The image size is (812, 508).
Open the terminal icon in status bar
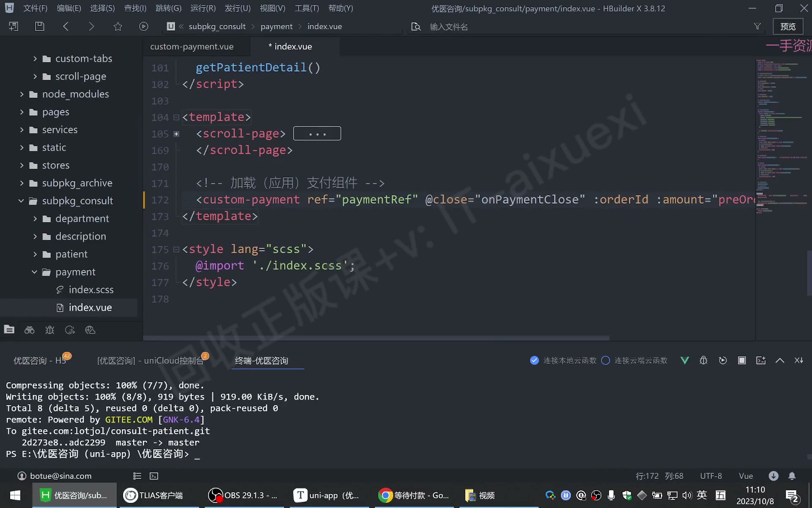154,476
